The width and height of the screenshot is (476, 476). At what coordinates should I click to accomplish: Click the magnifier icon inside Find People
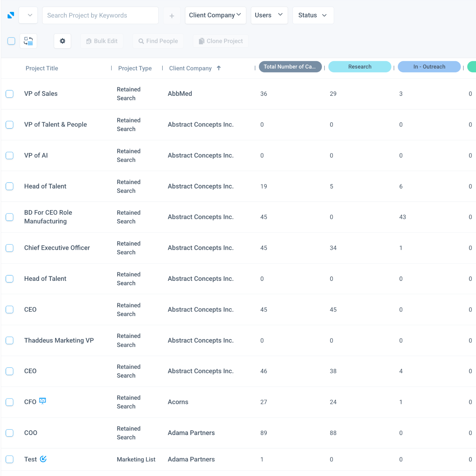click(141, 41)
